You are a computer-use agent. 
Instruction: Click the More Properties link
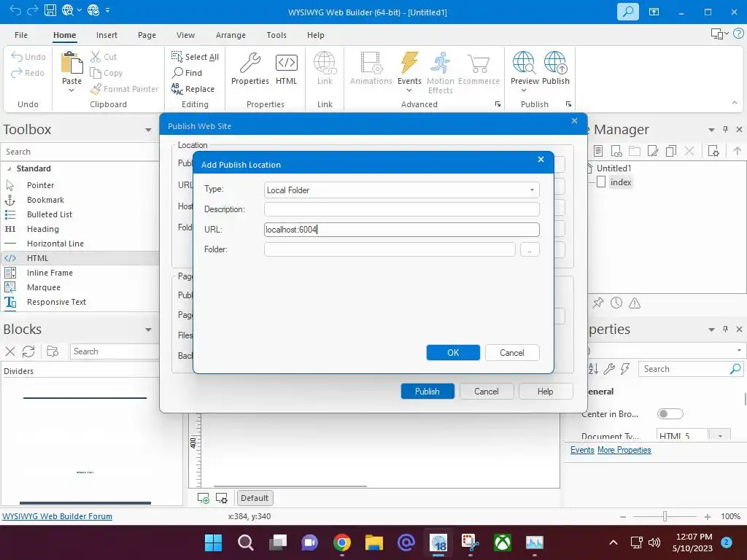point(624,450)
